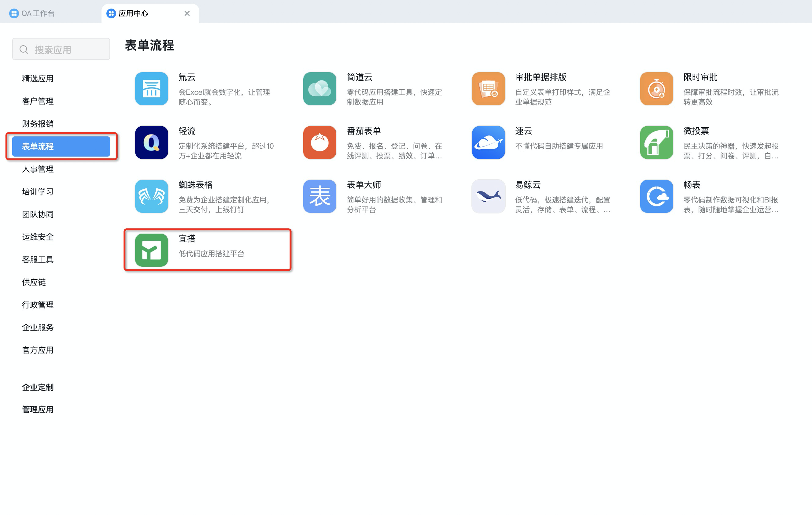Open the 速云 cloud plane icon

coord(488,142)
